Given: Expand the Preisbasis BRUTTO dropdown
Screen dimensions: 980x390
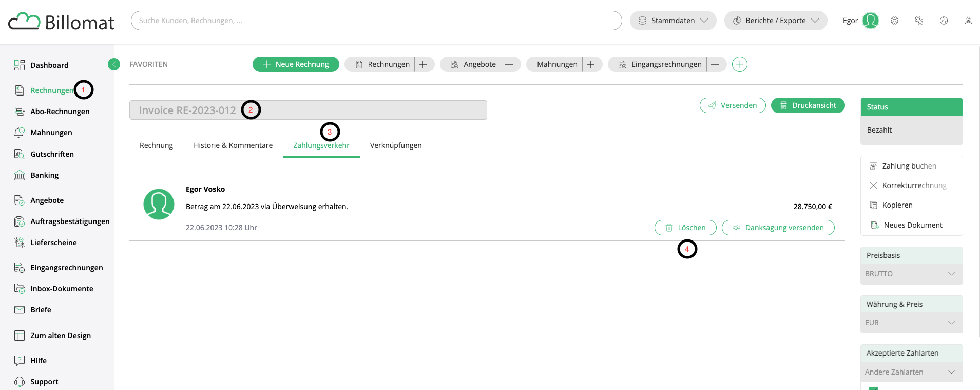Looking at the screenshot, I should (x=911, y=274).
